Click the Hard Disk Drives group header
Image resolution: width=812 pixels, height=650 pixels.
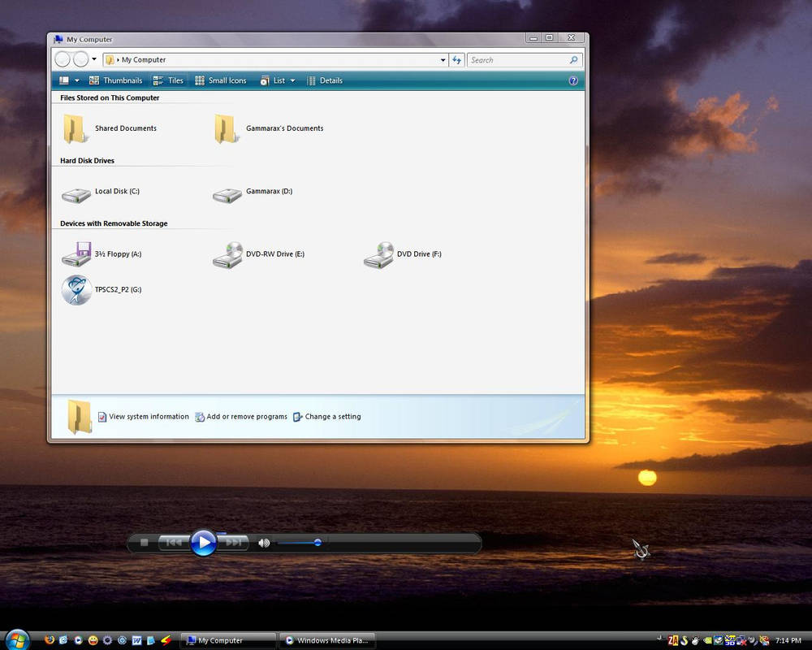87,161
